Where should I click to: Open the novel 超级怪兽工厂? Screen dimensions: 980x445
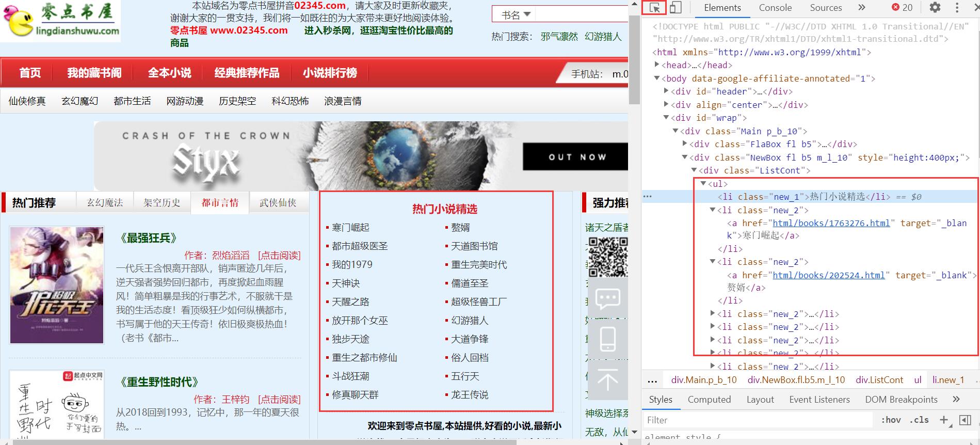(x=479, y=301)
